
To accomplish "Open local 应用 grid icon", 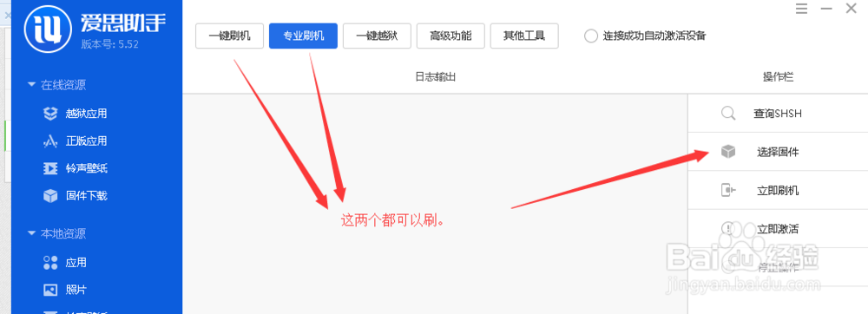I will 50,262.
